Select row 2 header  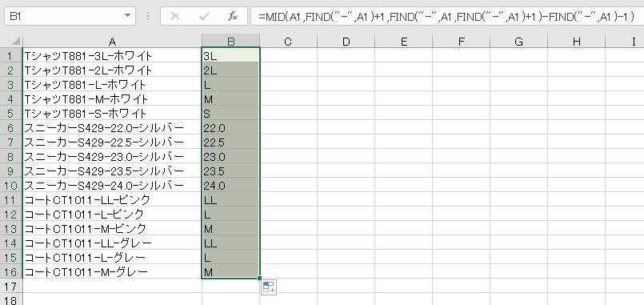click(x=11, y=70)
